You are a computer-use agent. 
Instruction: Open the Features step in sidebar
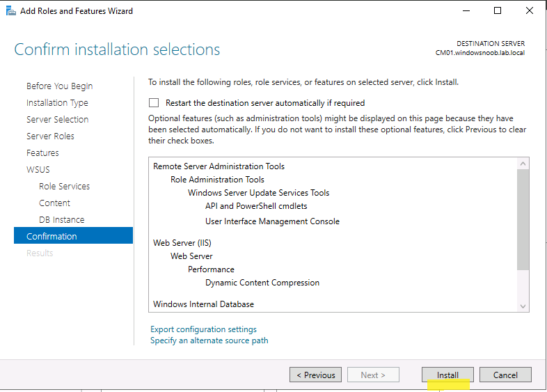coord(42,153)
